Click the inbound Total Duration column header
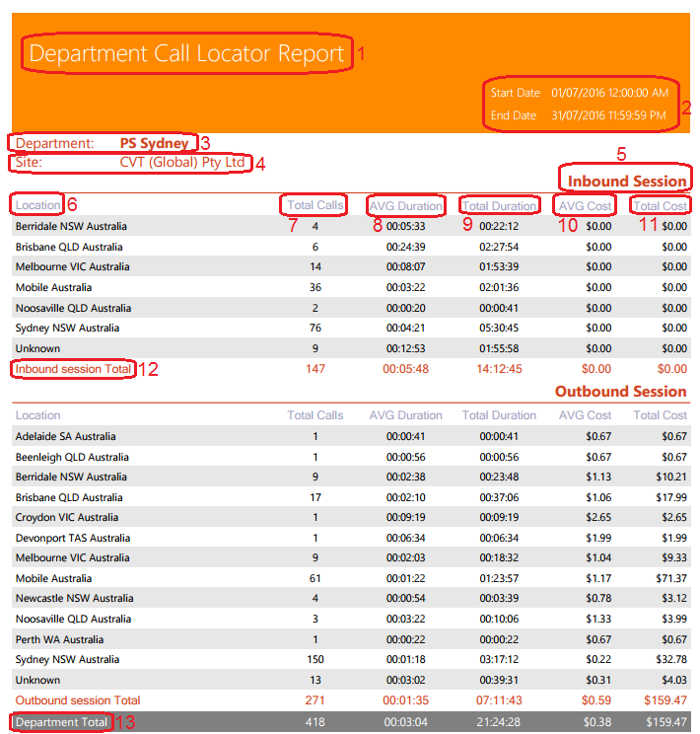700x734 pixels. point(499,205)
